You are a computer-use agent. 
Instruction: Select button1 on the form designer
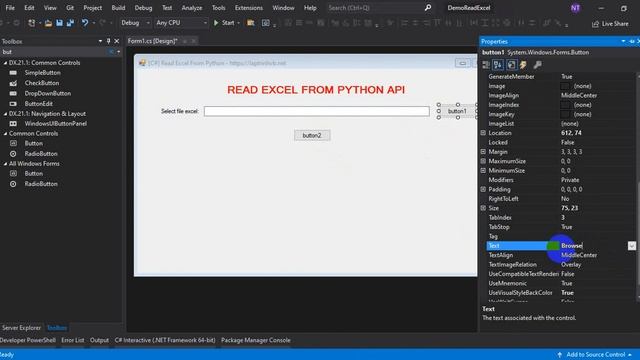457,111
